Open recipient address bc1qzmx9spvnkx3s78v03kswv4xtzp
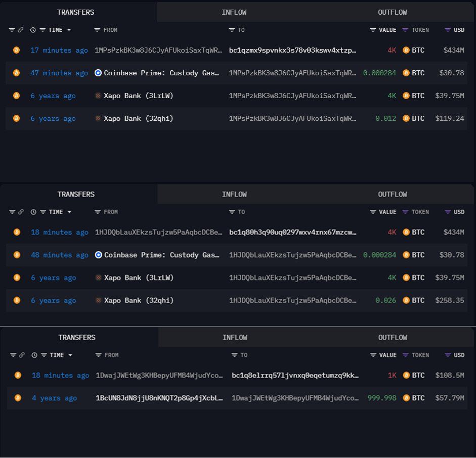 [292, 50]
